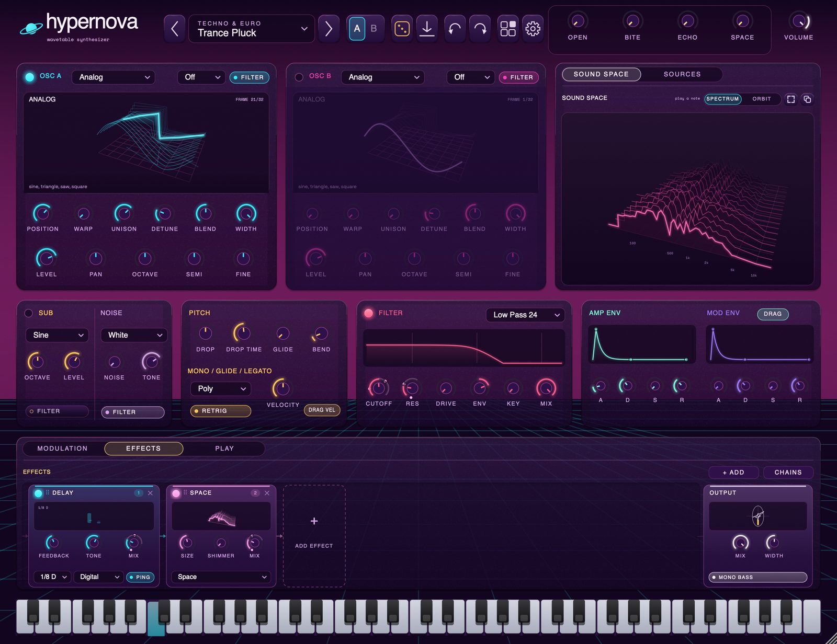The image size is (837, 644).
Task: Expand Sound Space to fullscreen
Action: pyautogui.click(x=791, y=99)
